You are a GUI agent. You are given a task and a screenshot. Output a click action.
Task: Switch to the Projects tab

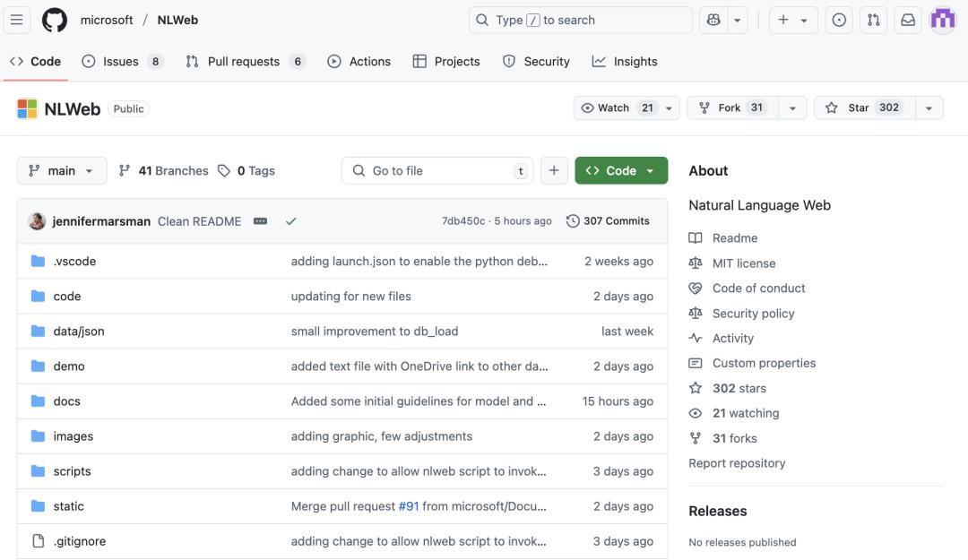(446, 61)
